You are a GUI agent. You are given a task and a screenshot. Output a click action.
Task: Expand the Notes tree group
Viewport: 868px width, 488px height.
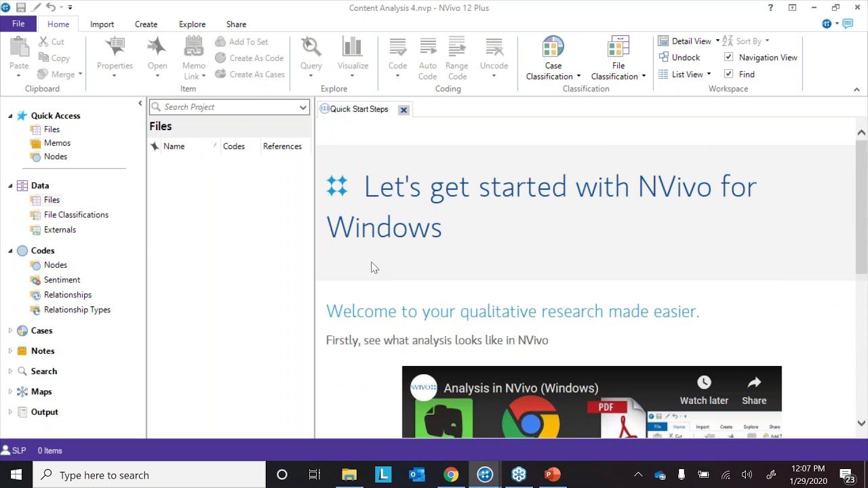10,351
